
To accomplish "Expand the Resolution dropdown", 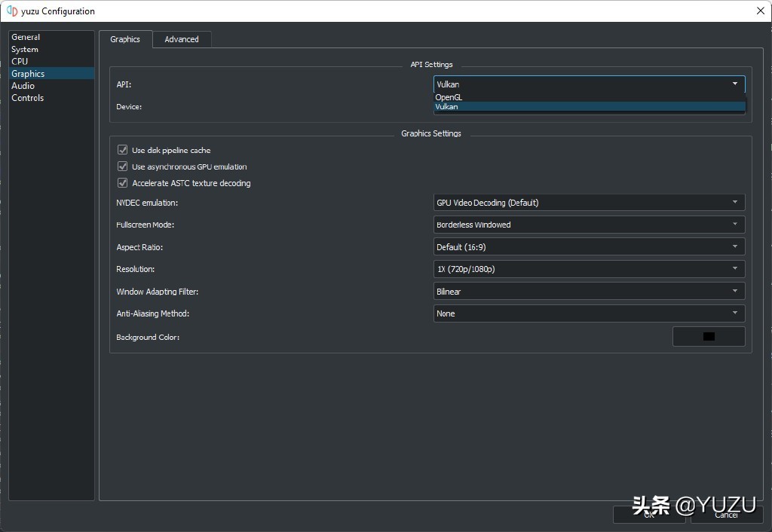I will 588,269.
